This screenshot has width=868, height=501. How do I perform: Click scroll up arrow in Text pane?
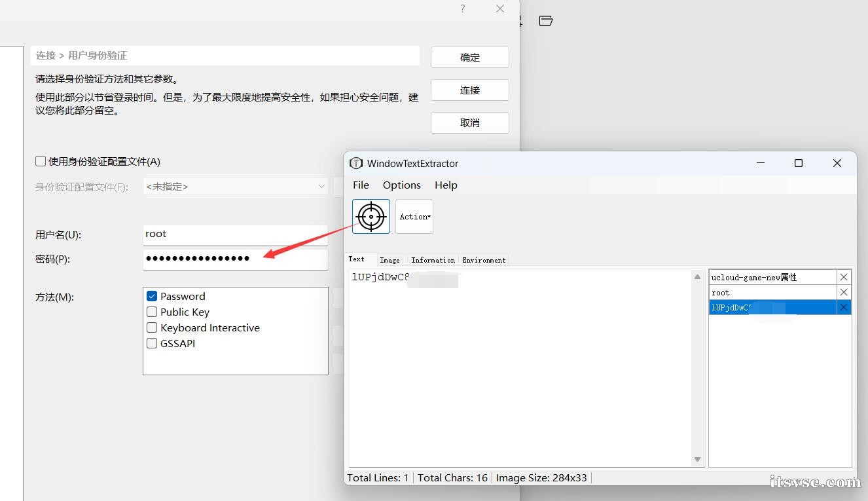697,277
